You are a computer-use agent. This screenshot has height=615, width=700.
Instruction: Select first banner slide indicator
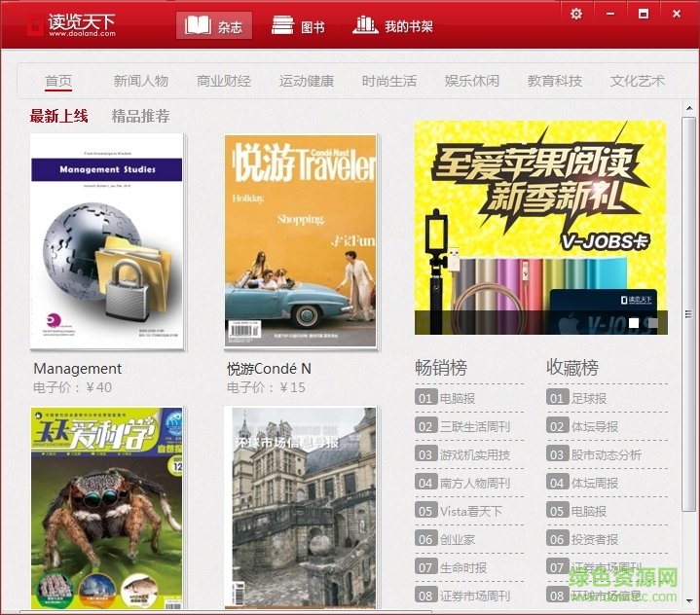tap(634, 323)
